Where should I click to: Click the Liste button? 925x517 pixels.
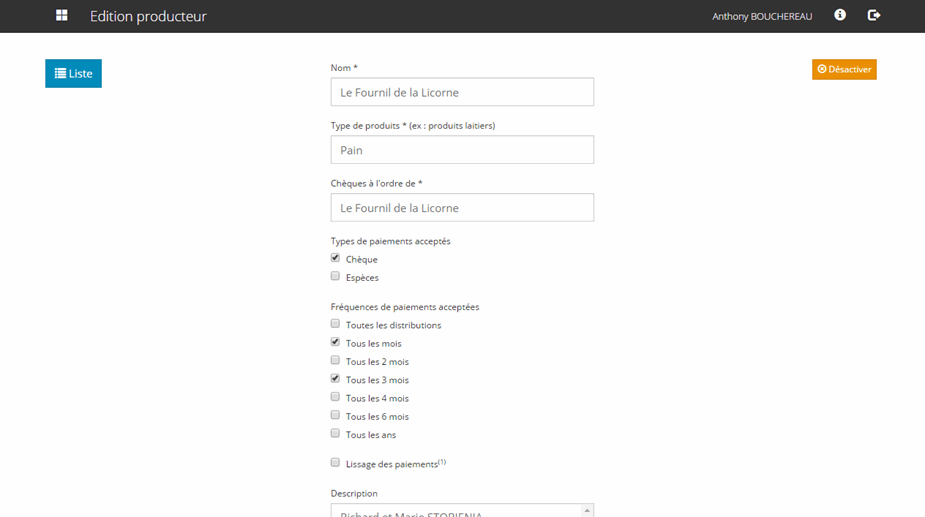[73, 74]
